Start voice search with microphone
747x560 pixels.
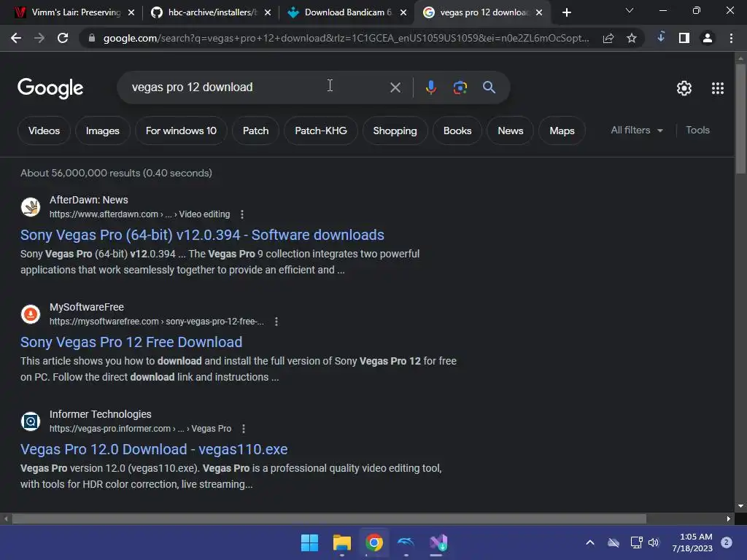430,87
